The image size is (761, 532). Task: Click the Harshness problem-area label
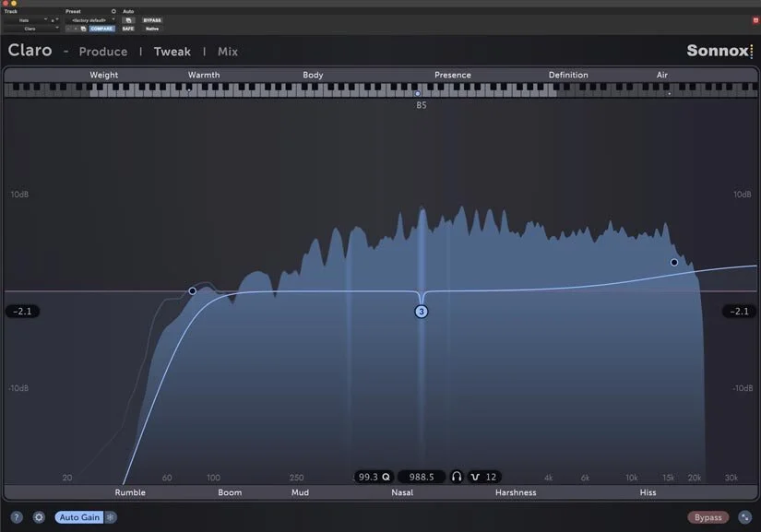pos(516,492)
